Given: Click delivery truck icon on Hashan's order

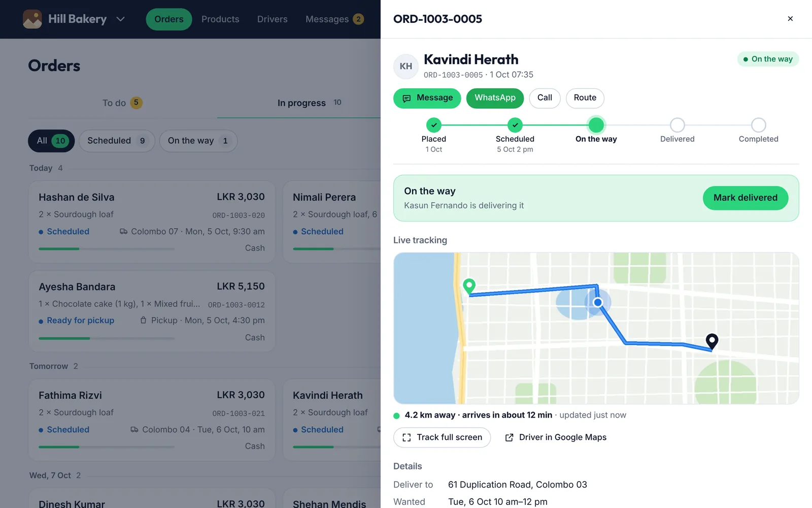Looking at the screenshot, I should pos(123,232).
